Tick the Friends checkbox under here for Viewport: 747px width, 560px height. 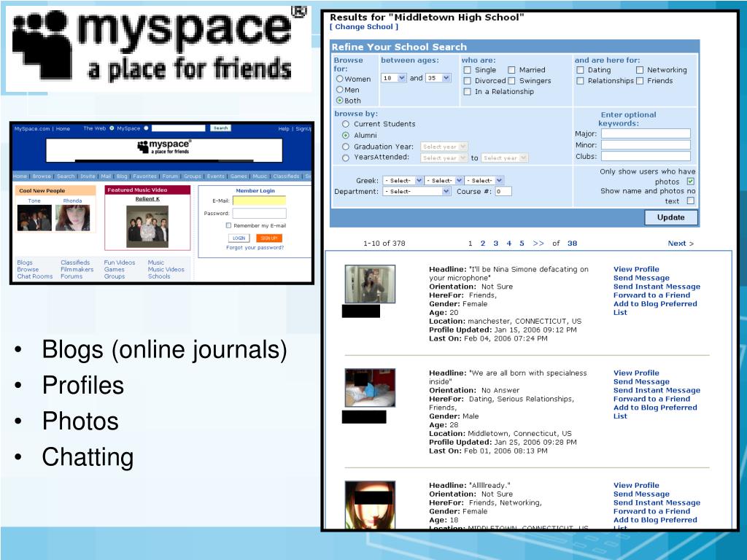point(640,81)
